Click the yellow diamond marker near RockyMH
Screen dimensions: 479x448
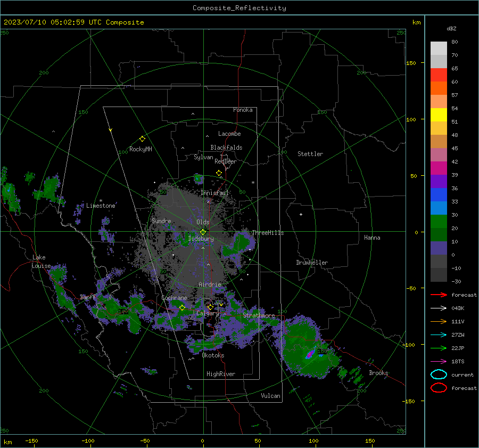pyautogui.click(x=142, y=139)
